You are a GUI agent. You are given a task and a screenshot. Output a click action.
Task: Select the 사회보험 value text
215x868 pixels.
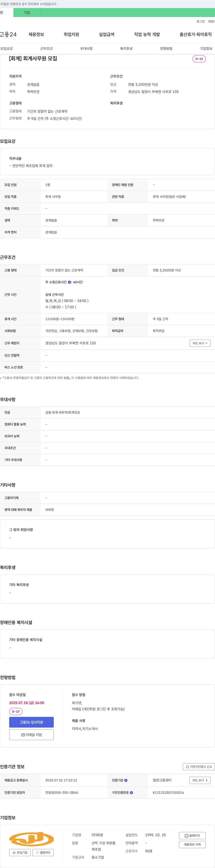click(x=71, y=331)
